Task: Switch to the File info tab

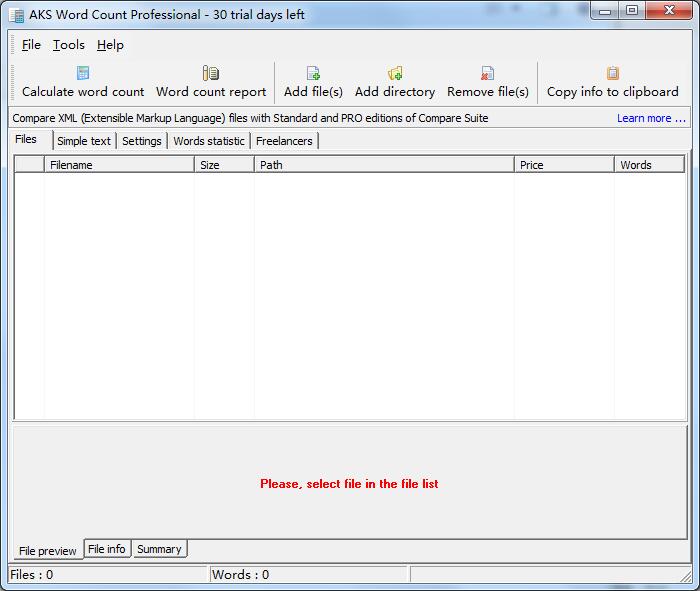Action: tap(107, 549)
